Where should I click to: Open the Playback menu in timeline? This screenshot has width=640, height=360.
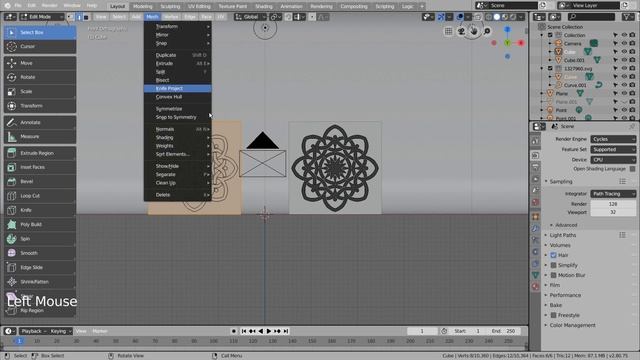click(x=33, y=331)
